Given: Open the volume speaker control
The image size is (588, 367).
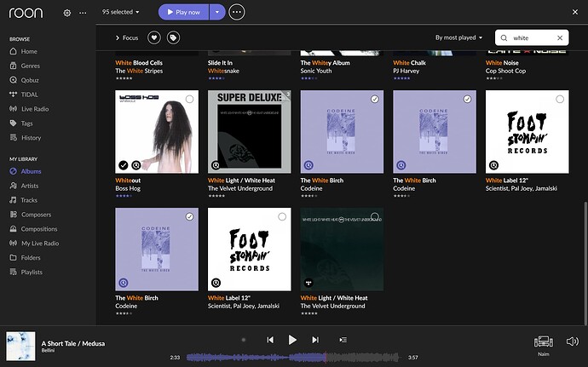Looking at the screenshot, I should point(573,341).
